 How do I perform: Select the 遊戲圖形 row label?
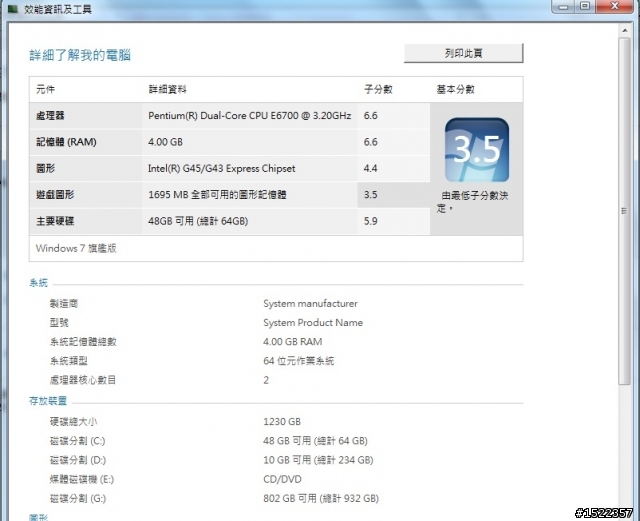click(x=55, y=195)
